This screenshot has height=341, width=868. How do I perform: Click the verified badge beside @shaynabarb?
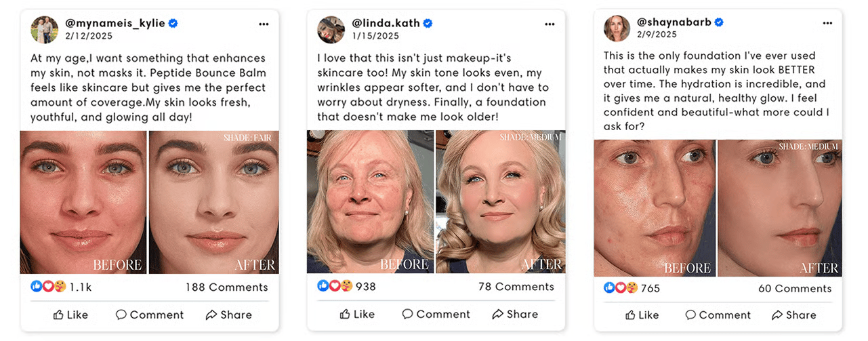click(x=719, y=22)
